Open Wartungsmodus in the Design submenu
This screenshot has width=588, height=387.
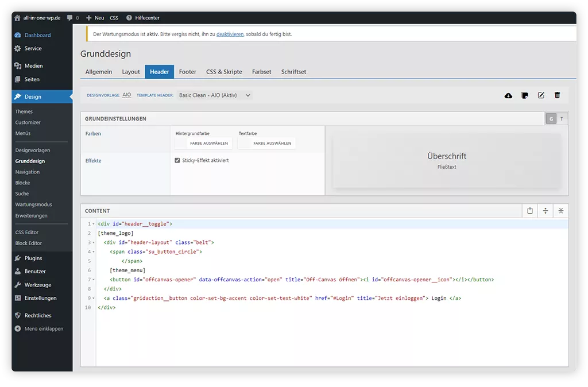pyautogui.click(x=33, y=204)
